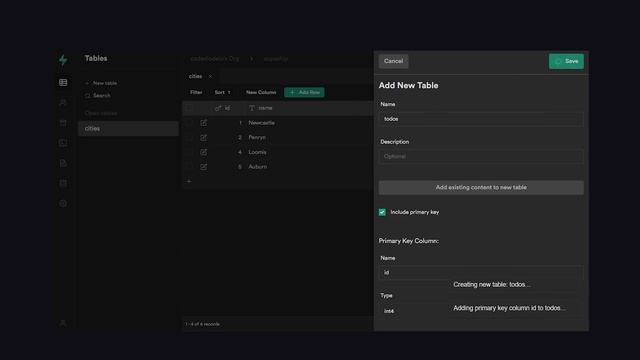Viewport: 640px width, 360px height.
Task: Open the Filter control
Action: pyautogui.click(x=196, y=93)
